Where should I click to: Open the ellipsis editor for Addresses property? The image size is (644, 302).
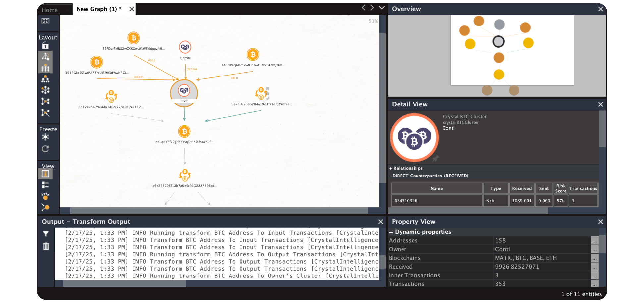tap(595, 241)
